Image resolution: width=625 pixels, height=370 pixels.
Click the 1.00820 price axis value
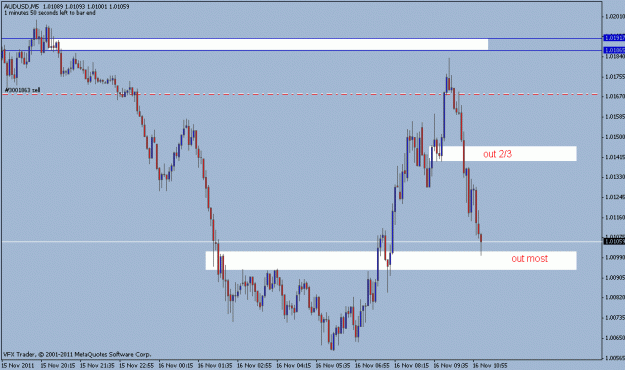coord(615,297)
